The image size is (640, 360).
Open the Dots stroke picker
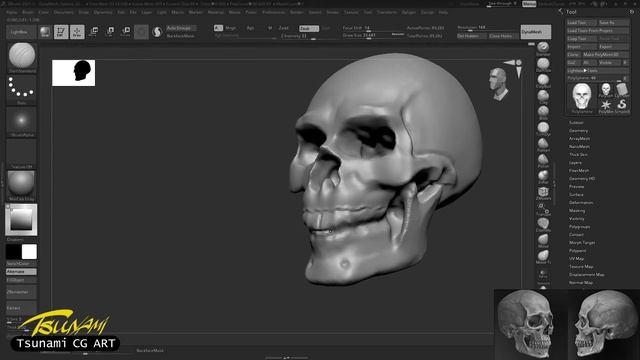point(22,90)
